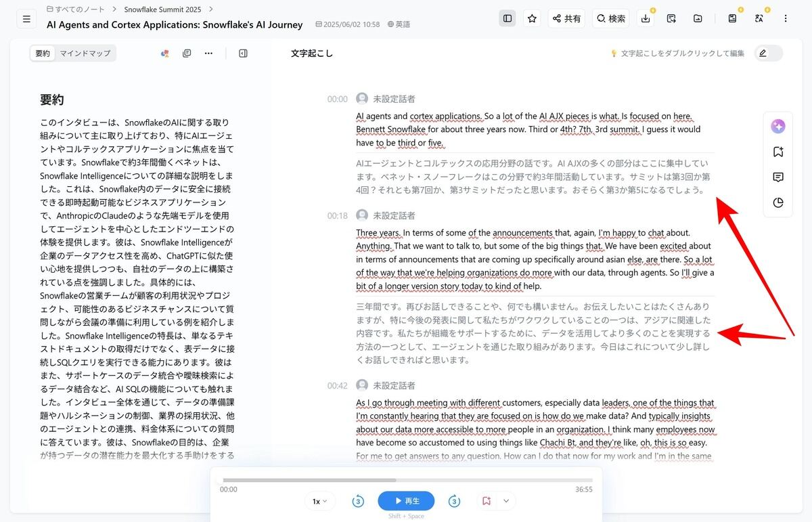Screen dimensions: 812x522
Task: Click the 再生 play button
Action: point(406,501)
